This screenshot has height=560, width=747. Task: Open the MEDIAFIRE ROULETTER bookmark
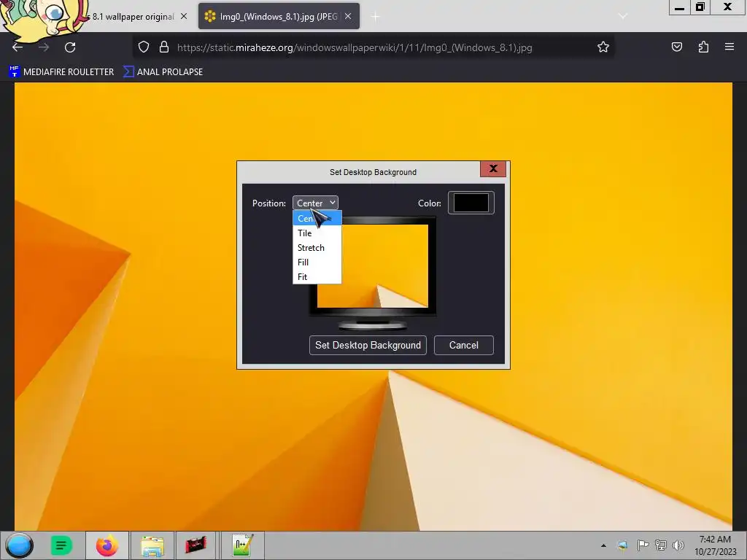point(61,72)
